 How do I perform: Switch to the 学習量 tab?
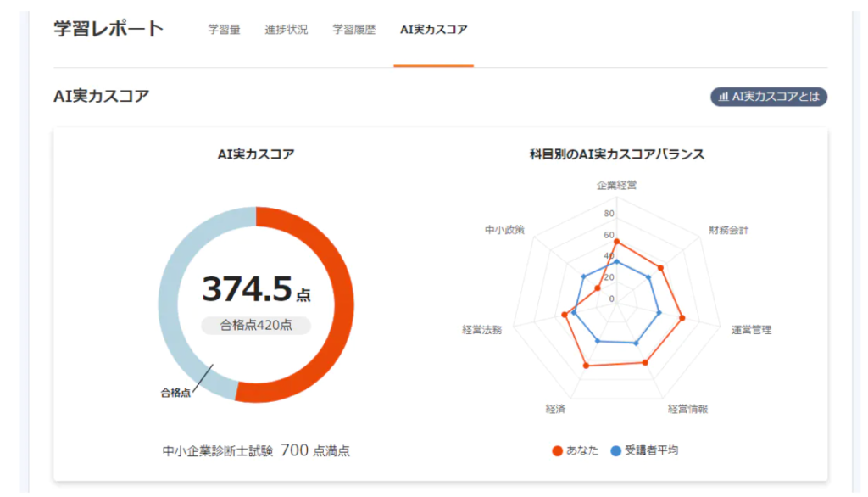[224, 30]
